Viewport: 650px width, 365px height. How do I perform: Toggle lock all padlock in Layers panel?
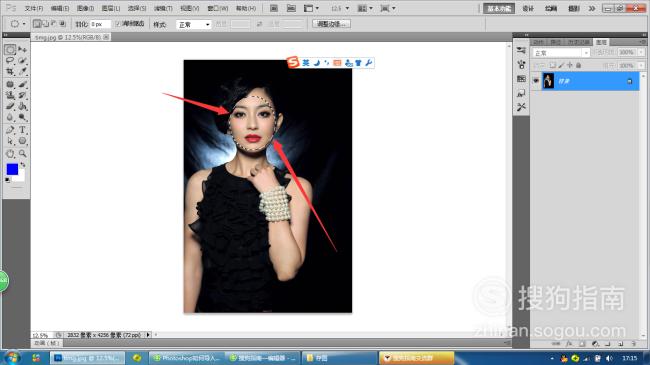click(x=578, y=66)
